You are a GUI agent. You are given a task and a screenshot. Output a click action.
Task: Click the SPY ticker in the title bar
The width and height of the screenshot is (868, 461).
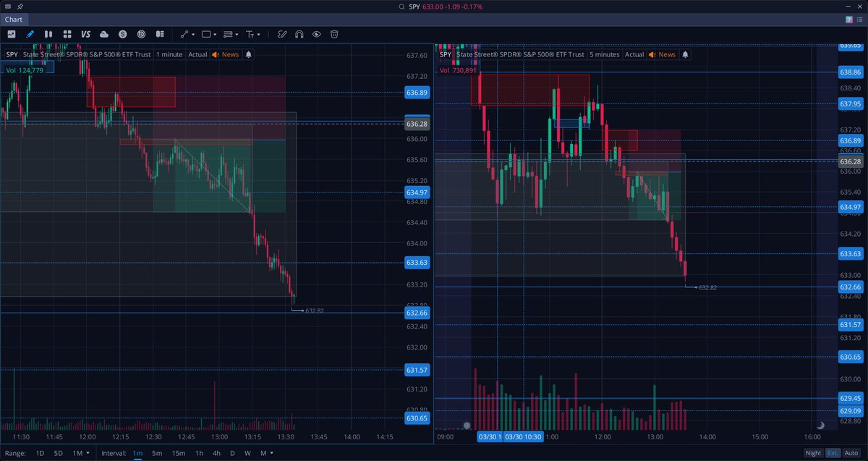click(414, 7)
